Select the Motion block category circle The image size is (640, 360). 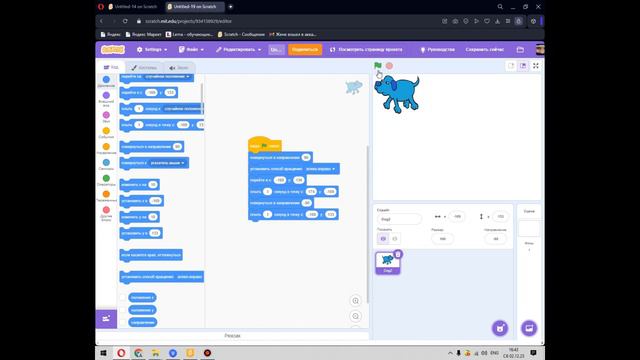click(106, 80)
